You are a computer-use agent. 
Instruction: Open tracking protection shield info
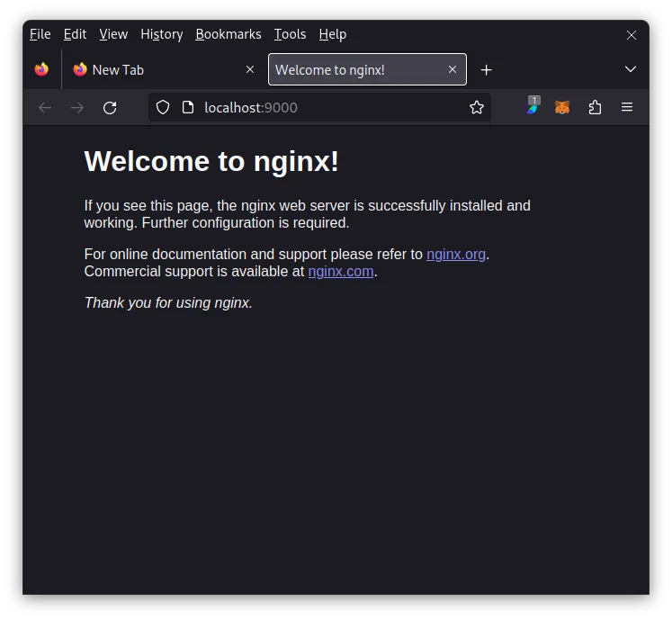(163, 107)
